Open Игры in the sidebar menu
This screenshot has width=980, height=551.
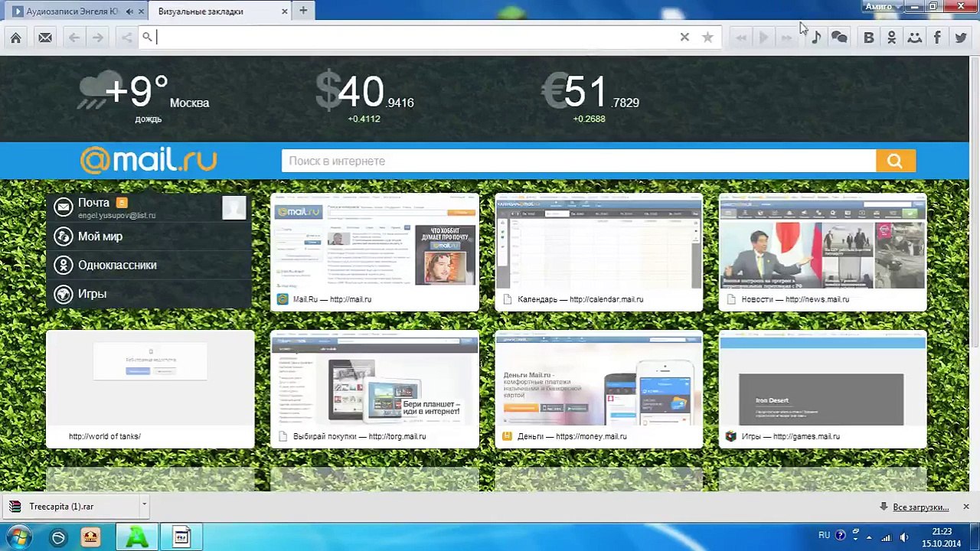[92, 294]
